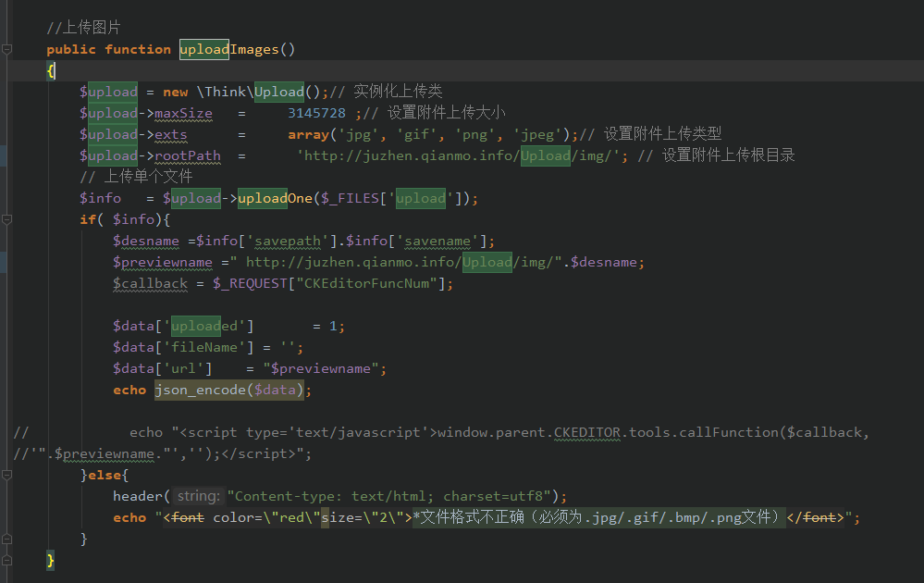924x583 pixels.
Task: Click the 设置附件上传类型 comment
Action: click(662, 134)
